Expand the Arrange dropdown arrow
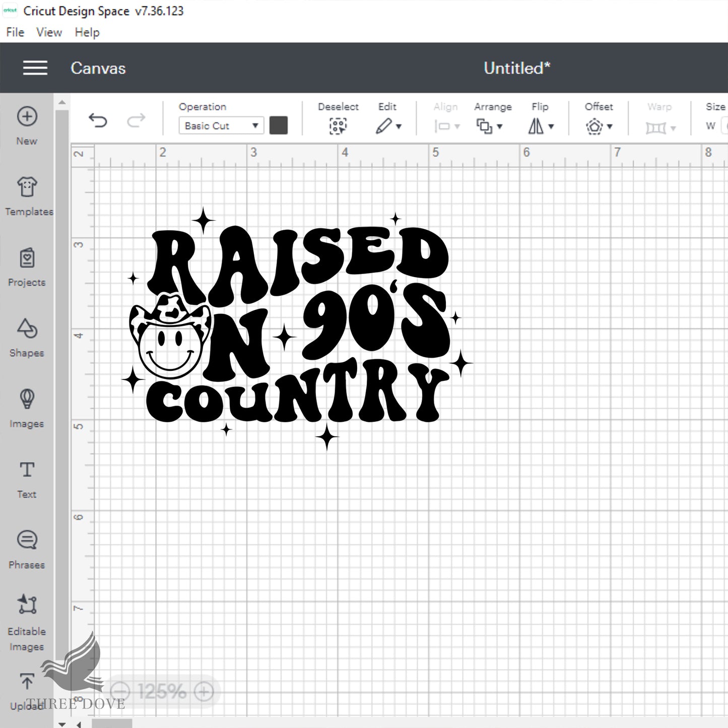The height and width of the screenshot is (728, 728). 500,126
